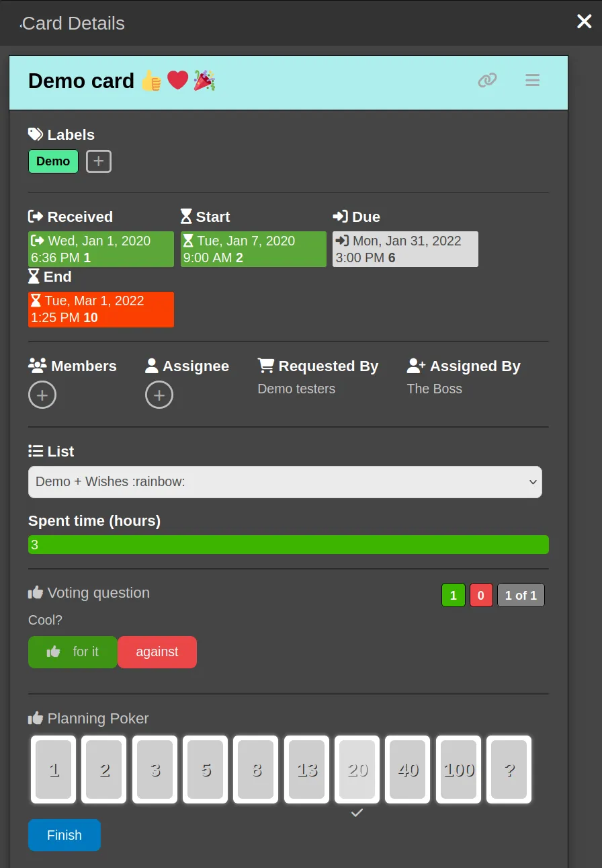Click the Cool? question text
Viewport: 602px width, 868px height.
click(45, 620)
